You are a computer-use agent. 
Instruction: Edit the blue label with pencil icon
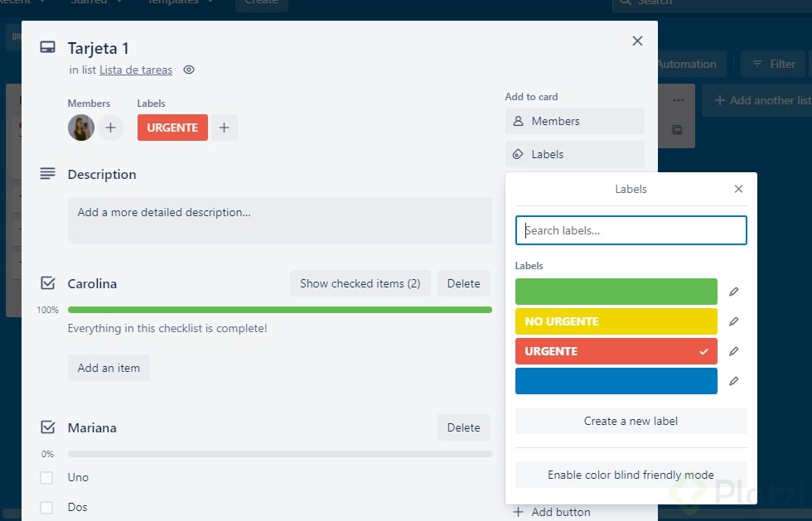point(733,381)
